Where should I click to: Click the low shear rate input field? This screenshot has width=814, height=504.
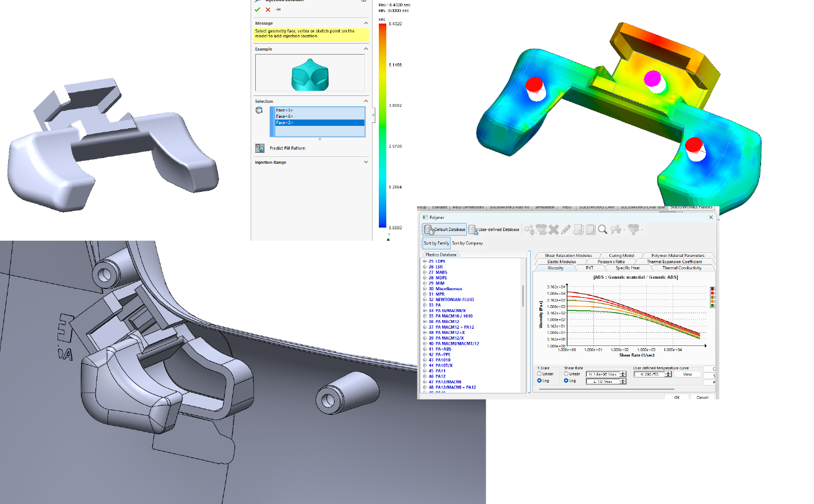tap(602, 382)
